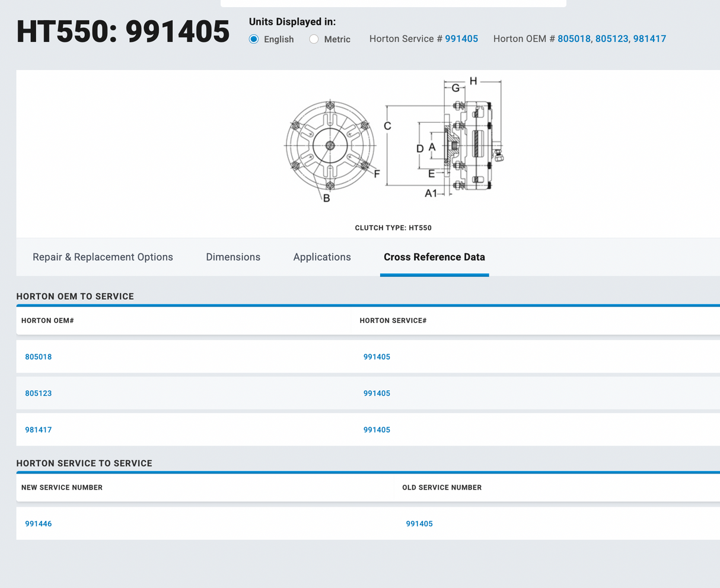Viewport: 720px width, 588px height.
Task: Open OEM # 805018 link in page header
Action: 574,39
